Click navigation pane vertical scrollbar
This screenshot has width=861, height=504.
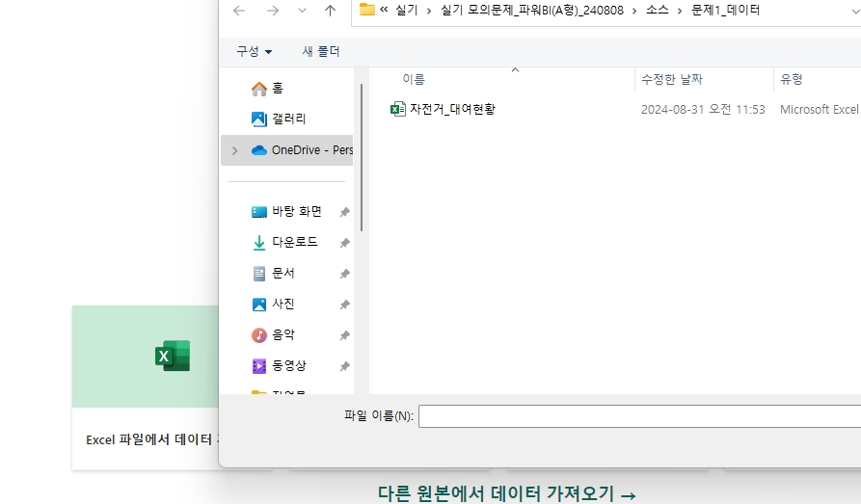coord(362,157)
